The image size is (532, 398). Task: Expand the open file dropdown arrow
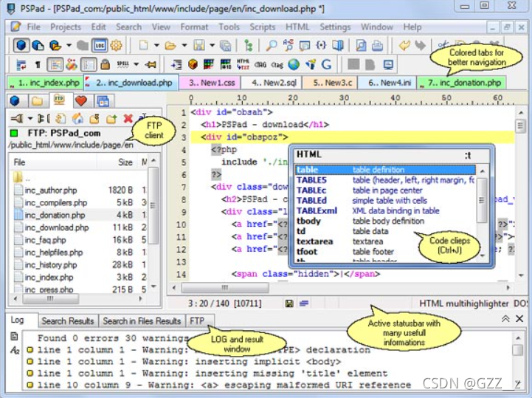pos(184,45)
